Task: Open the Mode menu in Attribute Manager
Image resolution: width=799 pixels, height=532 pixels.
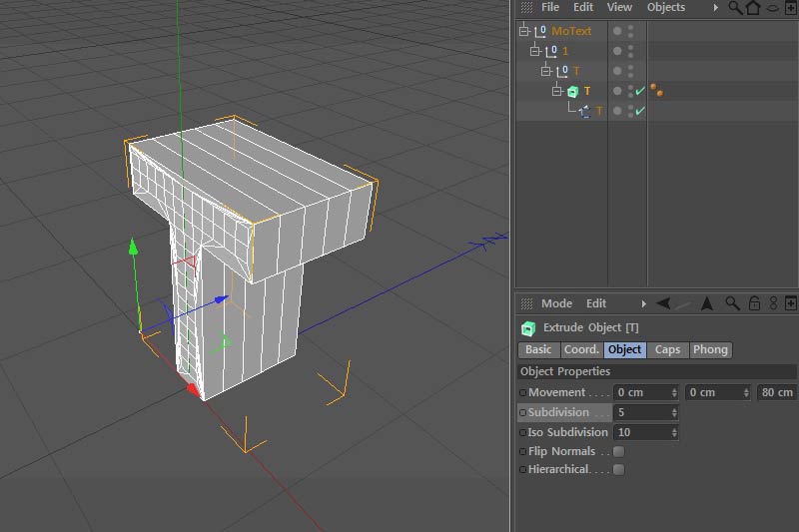Action: (556, 303)
